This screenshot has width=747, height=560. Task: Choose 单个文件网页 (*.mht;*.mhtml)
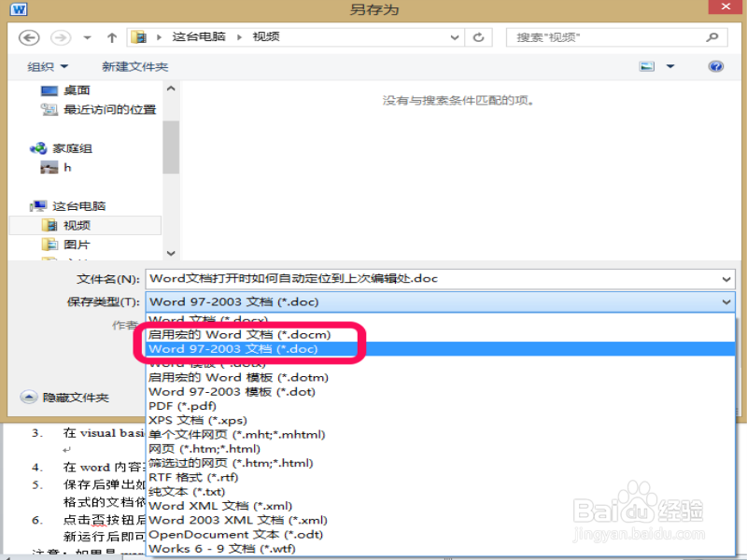pyautogui.click(x=441, y=435)
